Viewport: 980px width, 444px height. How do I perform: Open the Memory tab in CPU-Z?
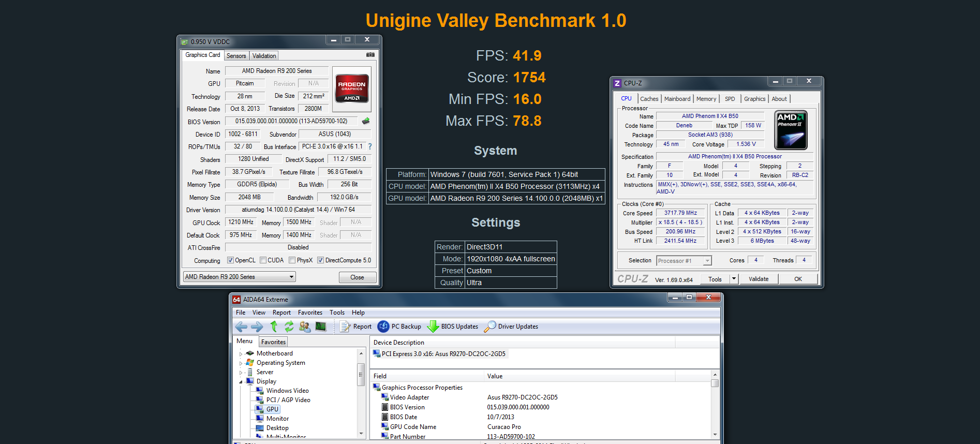[706, 99]
